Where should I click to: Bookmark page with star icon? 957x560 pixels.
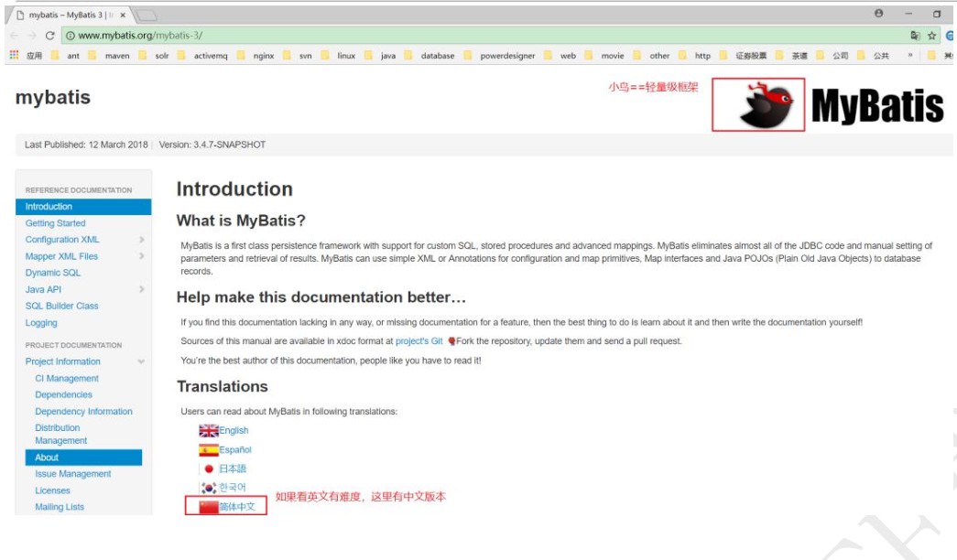click(x=931, y=36)
